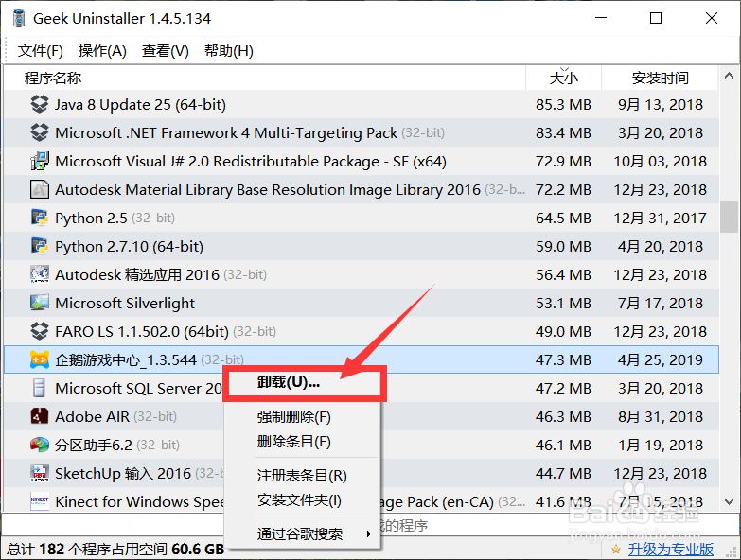Viewport: 741px width, 560px height.
Task: Sort by the 程序名称 column header
Action: [265, 78]
